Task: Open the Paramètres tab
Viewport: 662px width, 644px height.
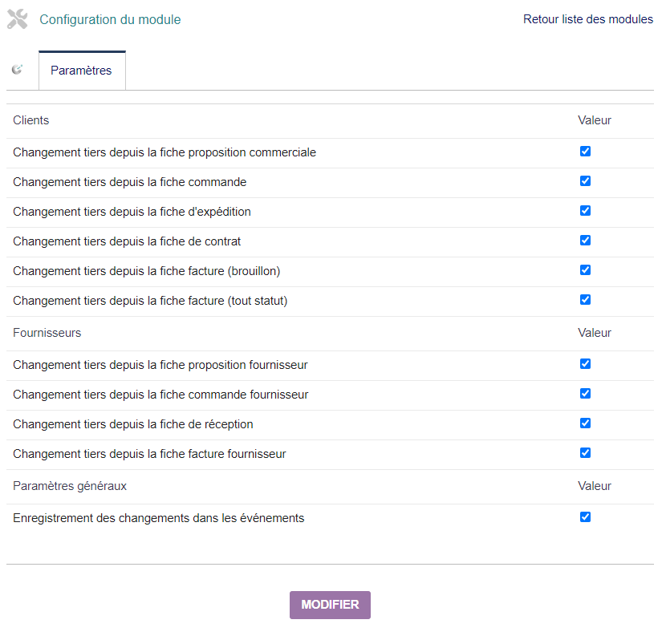Action: tap(82, 71)
